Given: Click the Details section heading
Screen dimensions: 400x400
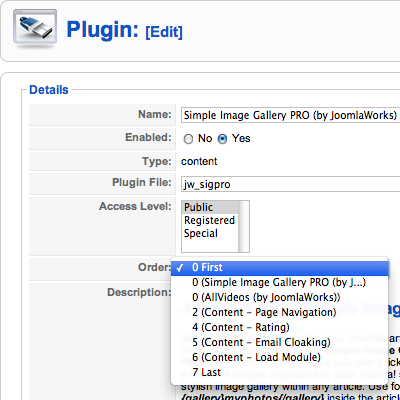Looking at the screenshot, I should point(49,90).
